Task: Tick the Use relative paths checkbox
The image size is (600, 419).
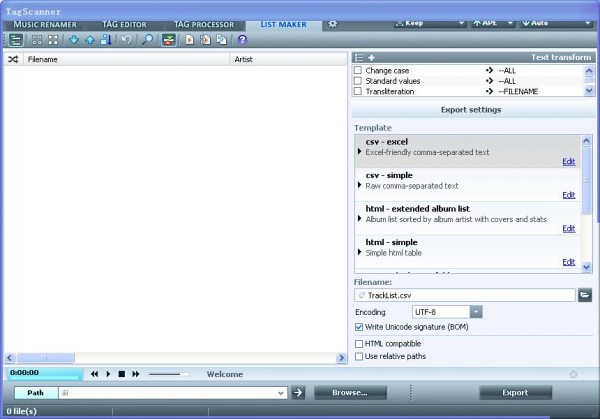Action: (360, 356)
